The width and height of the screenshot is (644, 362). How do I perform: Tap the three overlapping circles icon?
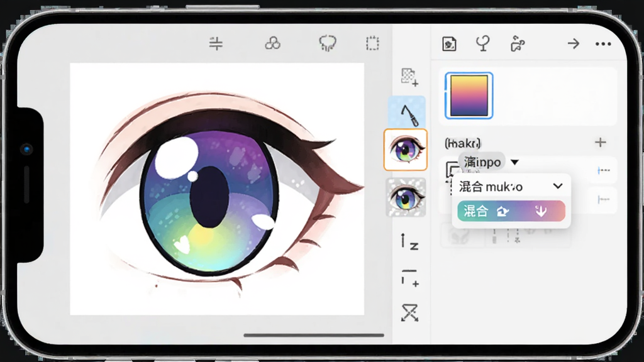pos(273,43)
